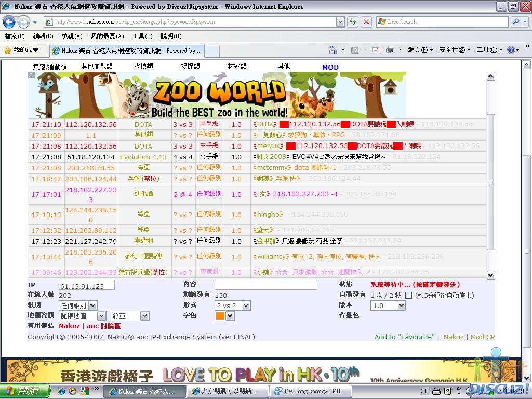The image size is (532, 399).
Task: Toggle the 自動發言 auto-post checkbox
Action: pos(409,296)
